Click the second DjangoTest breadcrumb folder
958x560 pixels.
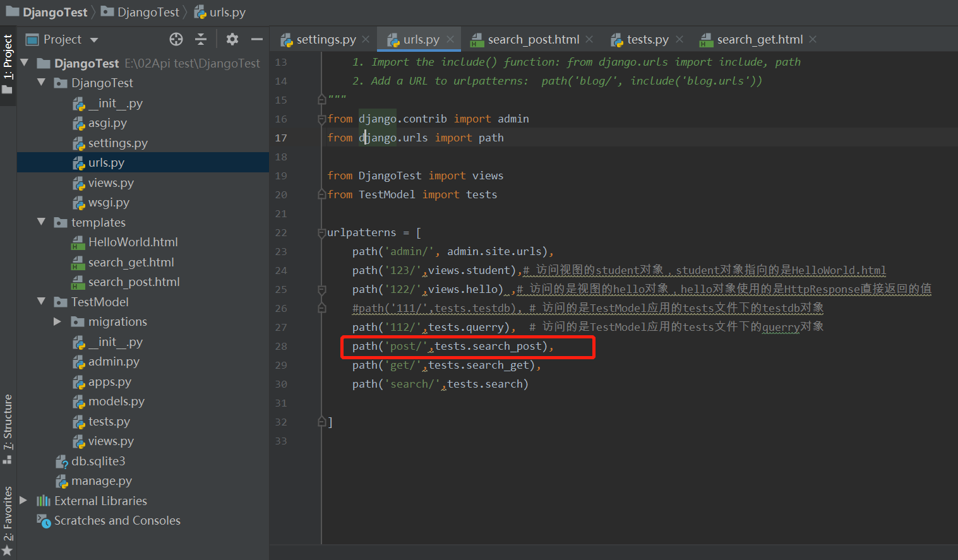140,12
